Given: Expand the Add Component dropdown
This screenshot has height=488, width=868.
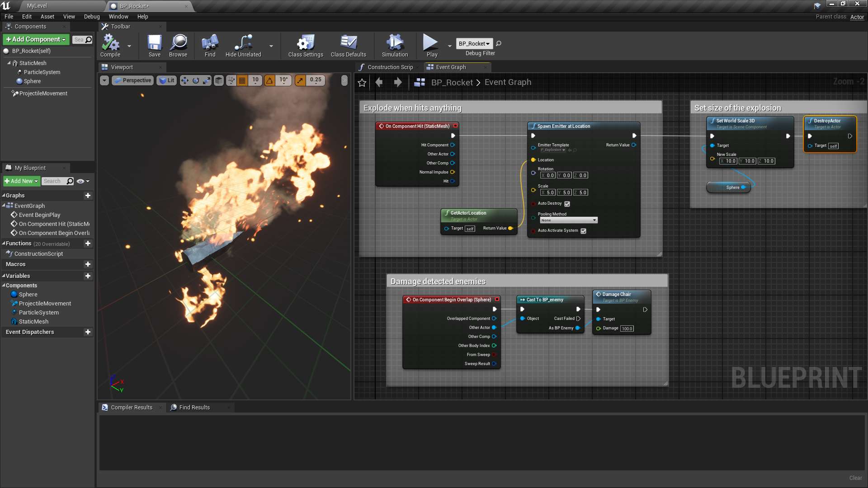Looking at the screenshot, I should coord(64,39).
